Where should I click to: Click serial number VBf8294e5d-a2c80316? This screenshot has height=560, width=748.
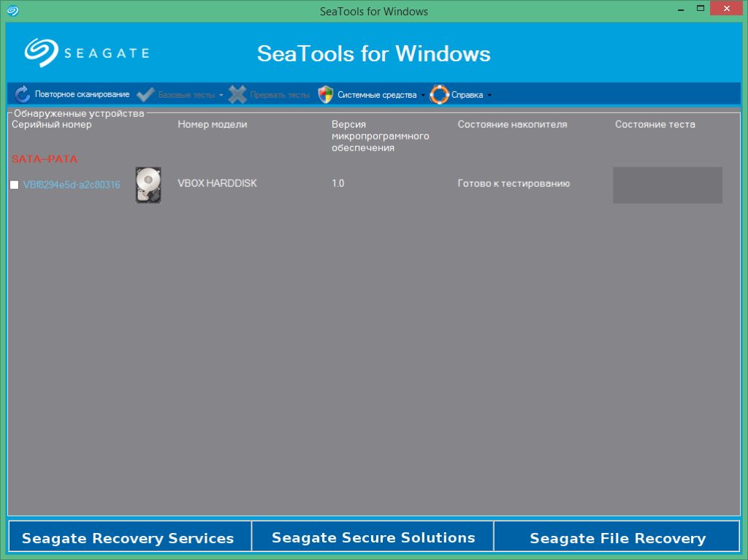pyautogui.click(x=72, y=185)
